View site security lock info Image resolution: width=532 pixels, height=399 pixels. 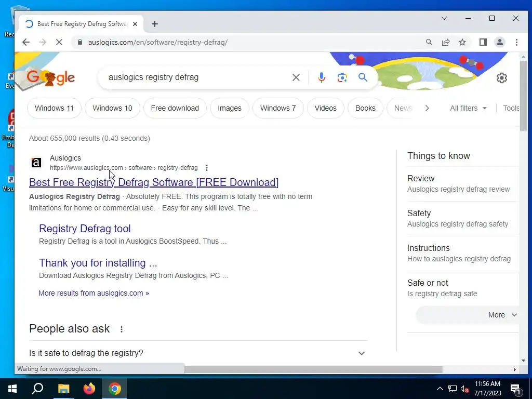tap(80, 42)
